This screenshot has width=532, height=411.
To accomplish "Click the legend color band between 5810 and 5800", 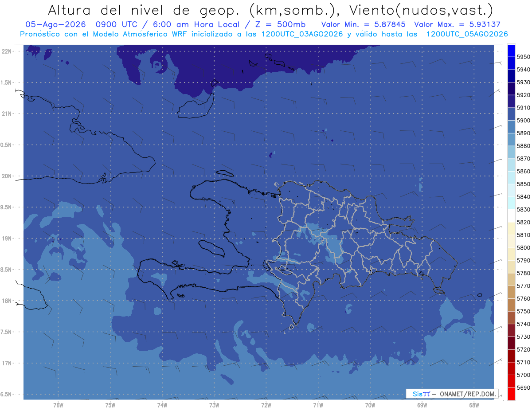I will coord(511,241).
